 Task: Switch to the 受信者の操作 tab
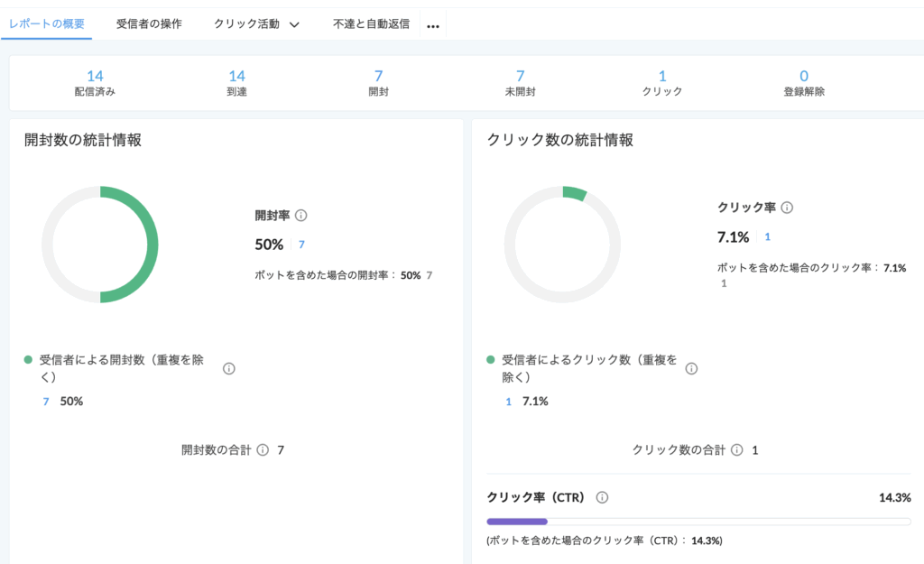(149, 23)
